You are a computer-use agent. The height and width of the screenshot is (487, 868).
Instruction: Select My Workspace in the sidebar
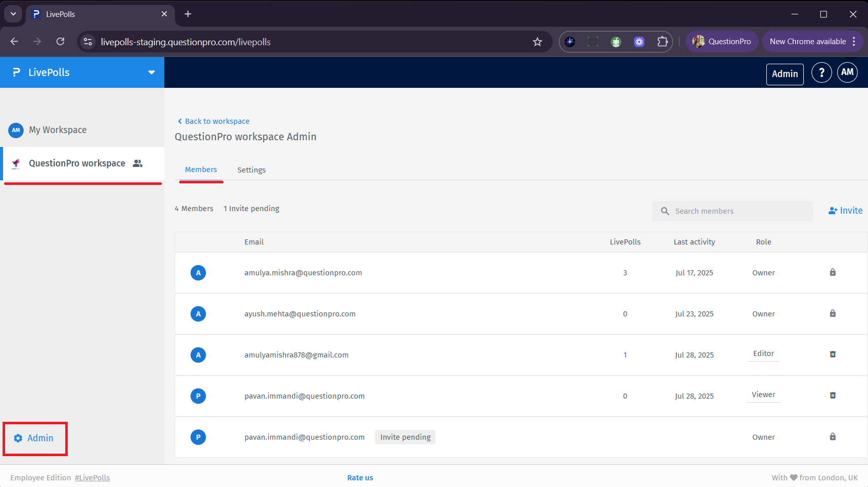[58, 130]
